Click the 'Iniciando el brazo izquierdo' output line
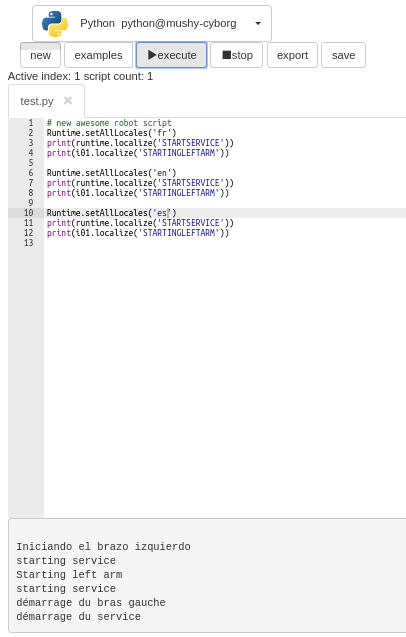 click(103, 546)
